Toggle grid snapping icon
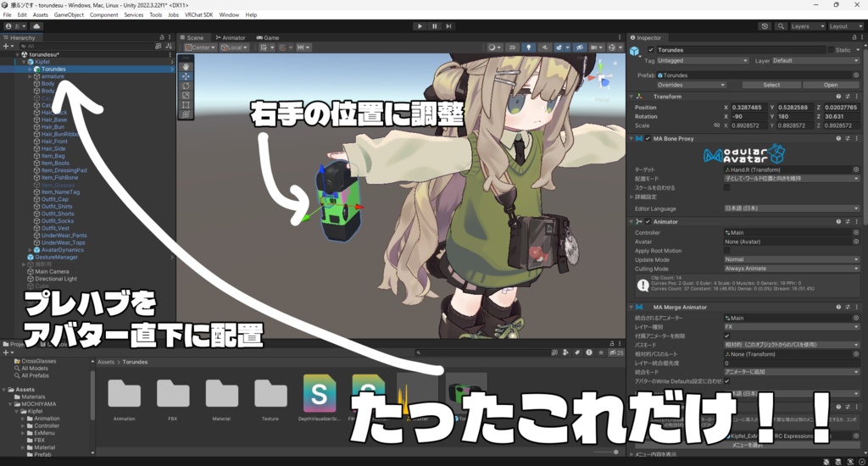 tap(284, 47)
